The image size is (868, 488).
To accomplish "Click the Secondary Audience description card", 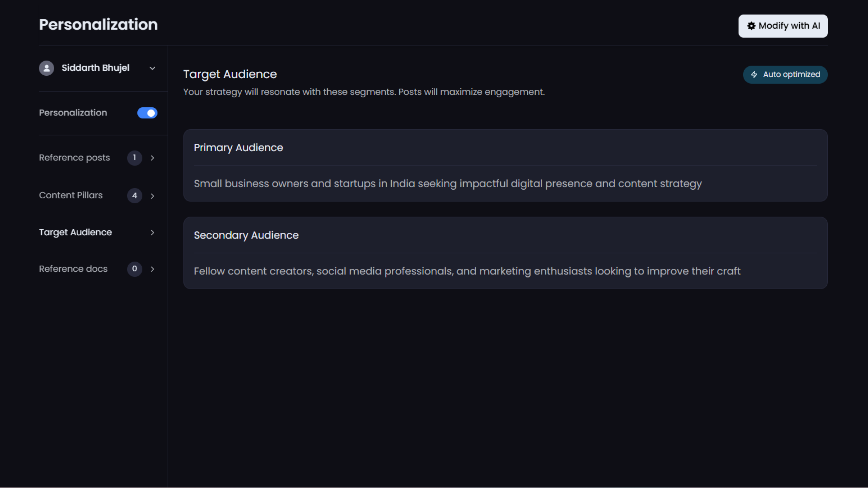I will tap(467, 271).
